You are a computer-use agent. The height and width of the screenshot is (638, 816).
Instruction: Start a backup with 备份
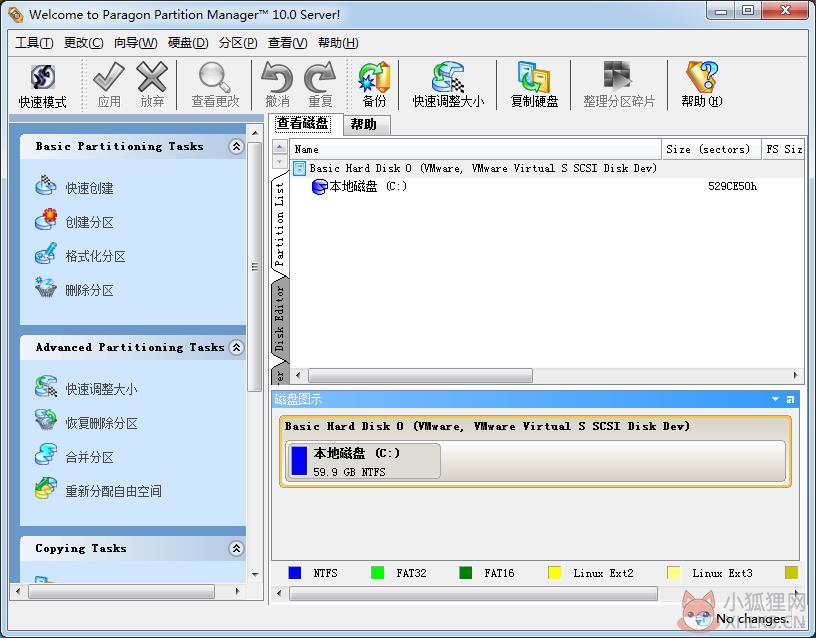tap(374, 85)
